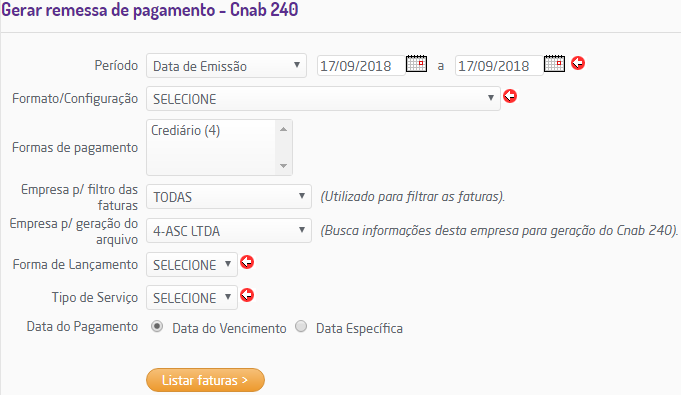Open the 4-ASC LTDA company dropdown
The image size is (681, 395).
point(229,231)
